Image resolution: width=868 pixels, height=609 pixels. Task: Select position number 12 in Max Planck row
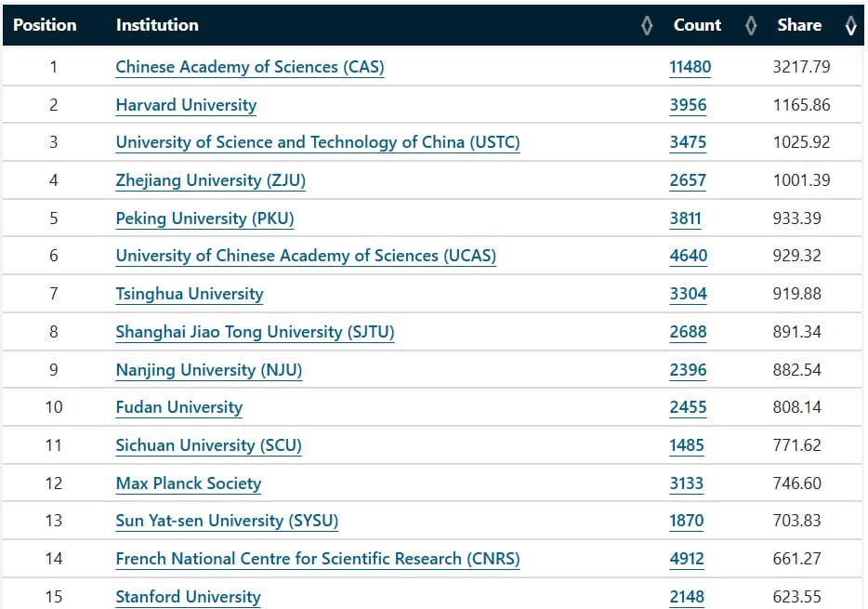(54, 483)
